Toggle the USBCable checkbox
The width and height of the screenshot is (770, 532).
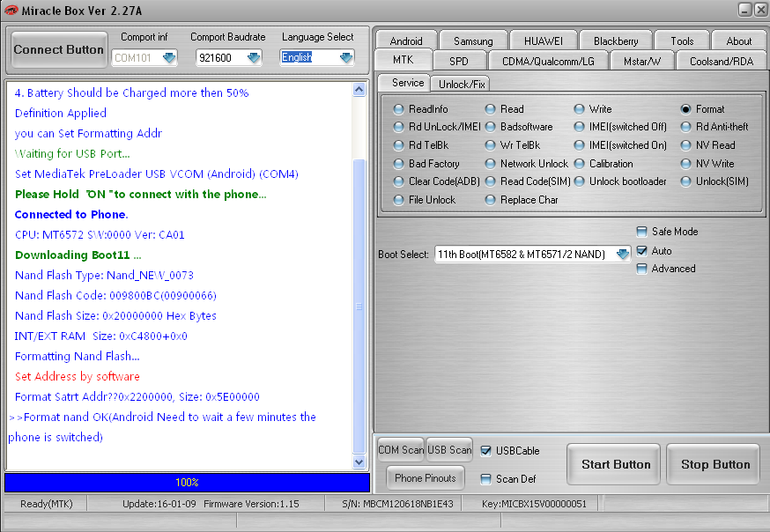[485, 451]
